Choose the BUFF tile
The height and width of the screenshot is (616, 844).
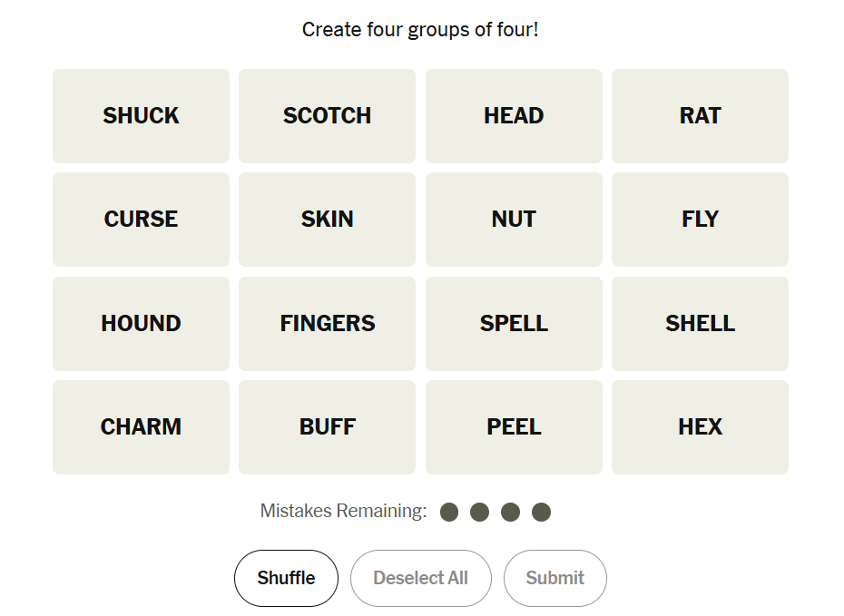coord(327,427)
